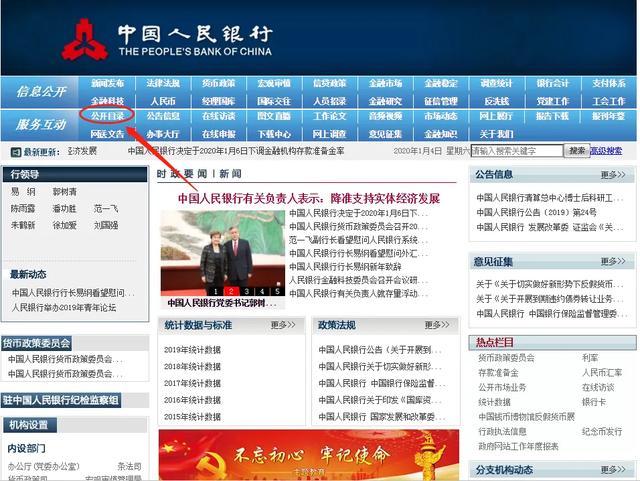Select 金融科技 in the navigation bar
The width and height of the screenshot is (640, 481).
107,101
